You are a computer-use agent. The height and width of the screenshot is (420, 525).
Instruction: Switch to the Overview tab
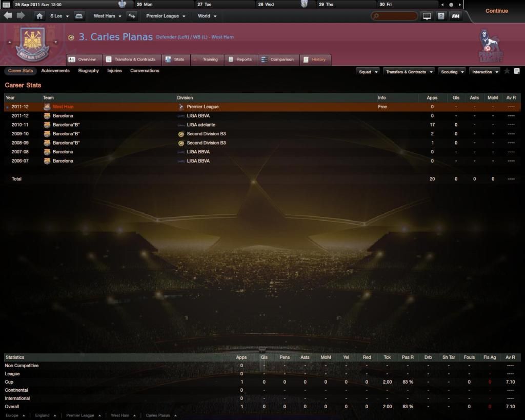(x=84, y=59)
